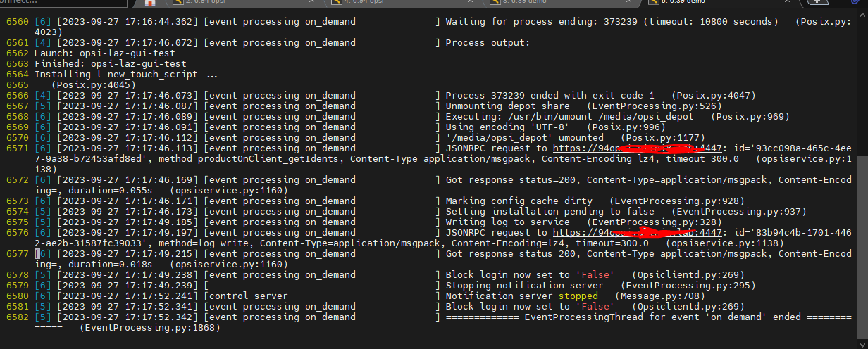Close the '4. 0.94 opsi' tab
The height and width of the screenshot is (349, 868).
tap(471, 2)
